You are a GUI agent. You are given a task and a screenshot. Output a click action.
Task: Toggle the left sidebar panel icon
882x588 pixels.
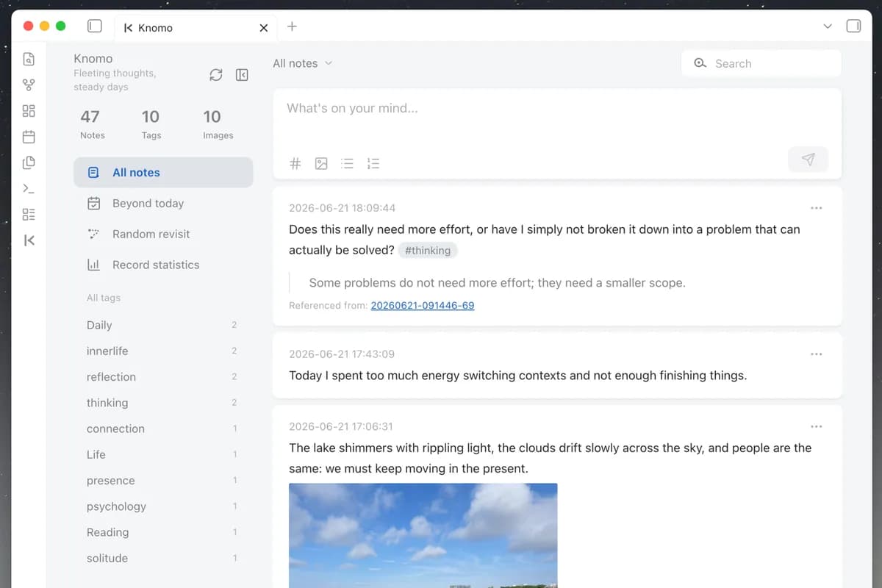[x=95, y=26]
